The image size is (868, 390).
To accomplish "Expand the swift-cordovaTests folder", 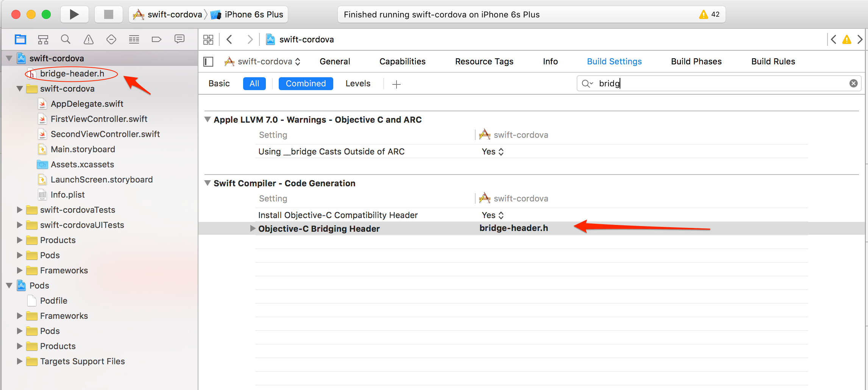I will coord(20,210).
